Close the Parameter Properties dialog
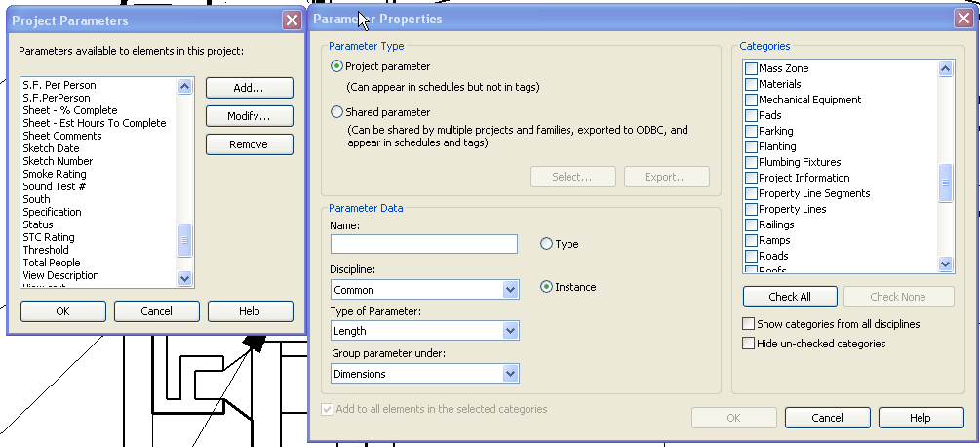The image size is (980, 447). 964,20
